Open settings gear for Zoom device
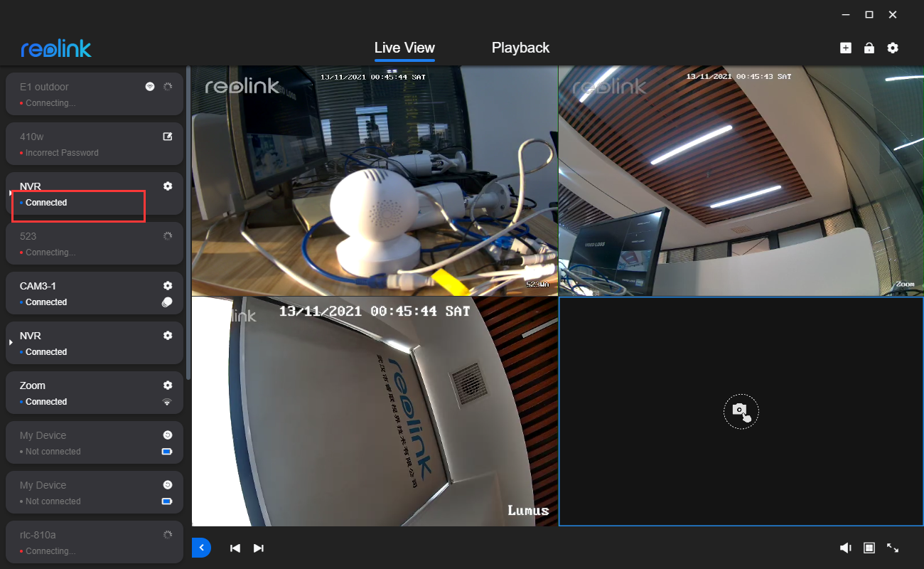 coord(168,385)
